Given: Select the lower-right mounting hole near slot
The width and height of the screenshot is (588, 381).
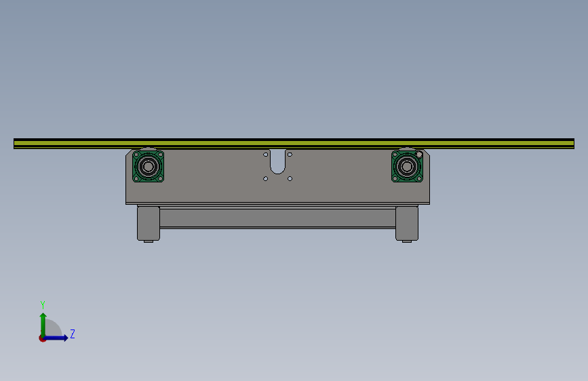Looking at the screenshot, I should [290, 179].
